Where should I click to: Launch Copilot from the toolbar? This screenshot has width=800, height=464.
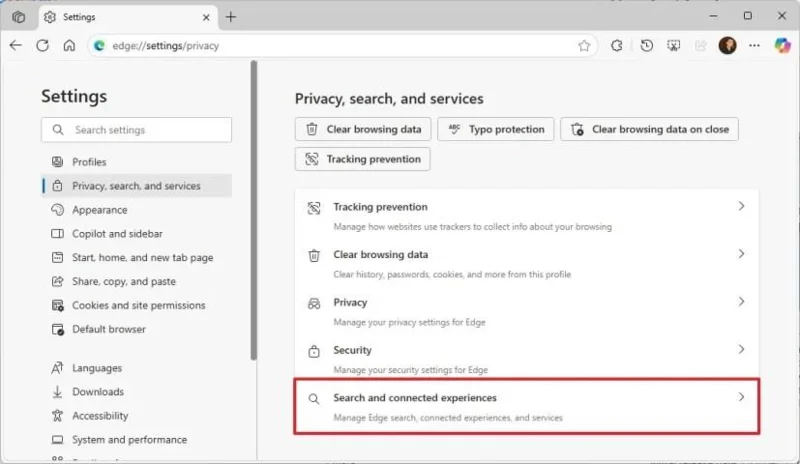(x=782, y=45)
